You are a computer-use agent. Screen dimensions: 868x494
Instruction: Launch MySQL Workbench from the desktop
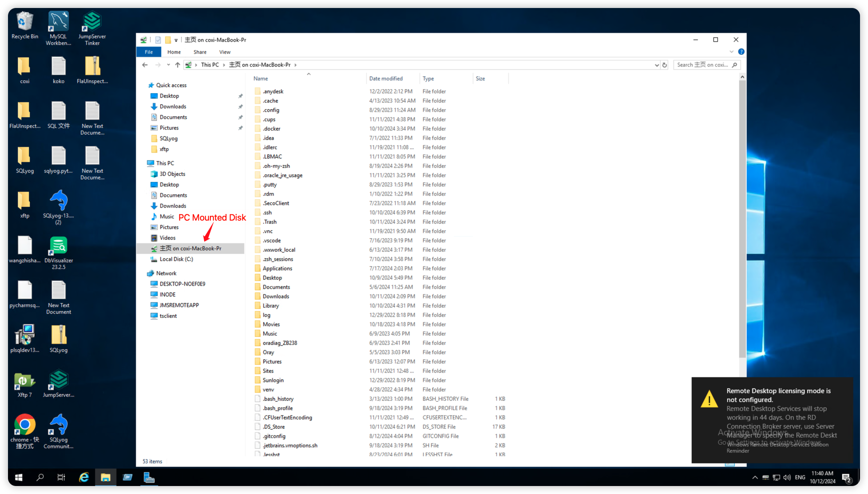pyautogui.click(x=59, y=28)
